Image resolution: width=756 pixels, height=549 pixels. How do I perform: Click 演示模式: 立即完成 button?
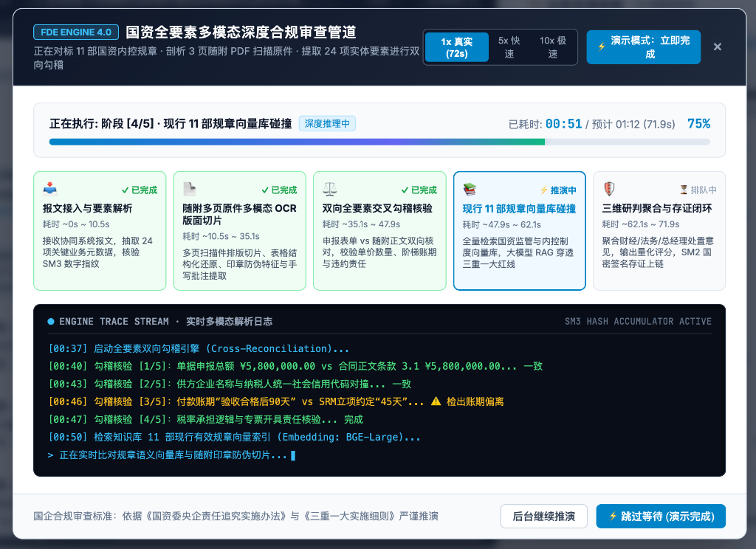click(643, 47)
